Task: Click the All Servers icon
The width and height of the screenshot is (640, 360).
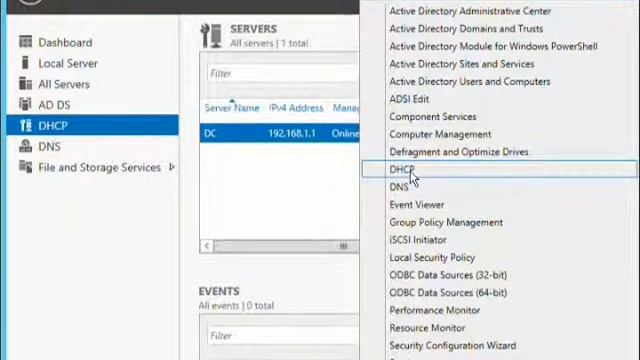Action: (25, 84)
